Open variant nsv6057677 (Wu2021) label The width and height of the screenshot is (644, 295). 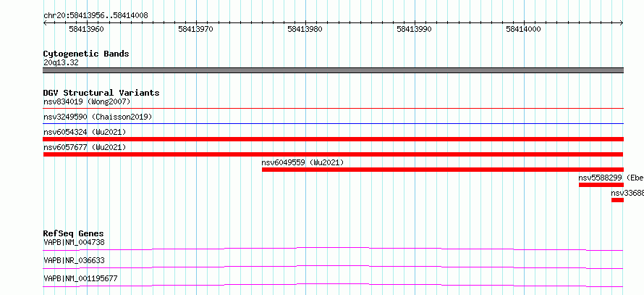85,147
